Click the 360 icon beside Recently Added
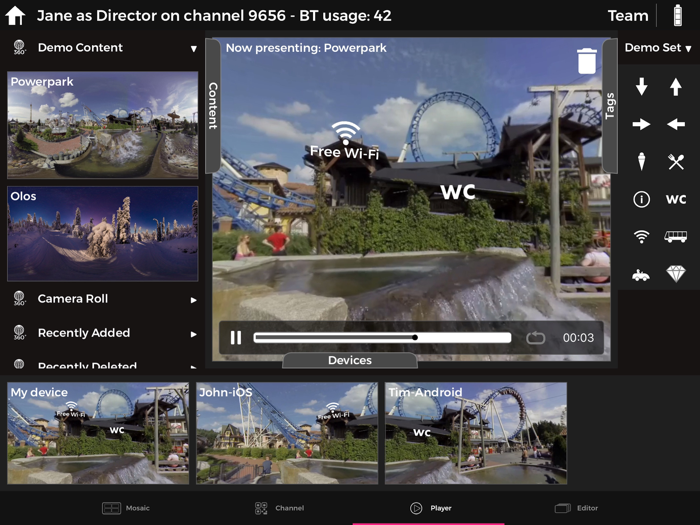Viewport: 700px width, 525px height. coord(19,333)
